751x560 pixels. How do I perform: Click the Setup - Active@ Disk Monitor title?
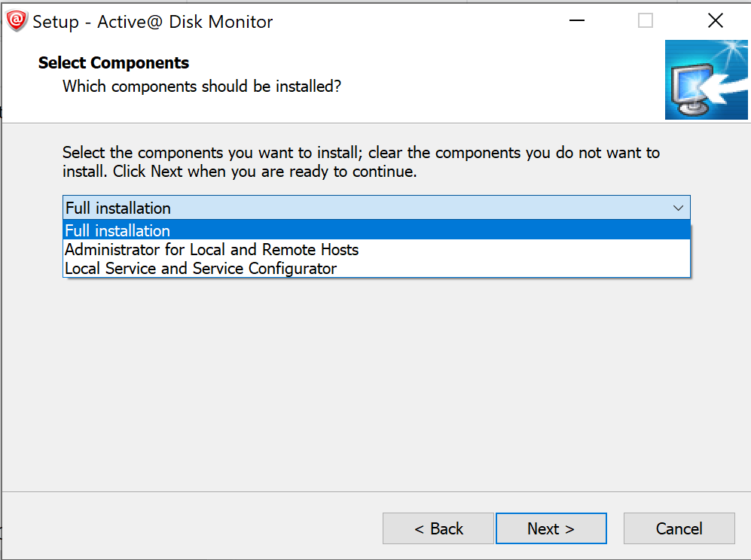coord(152,22)
